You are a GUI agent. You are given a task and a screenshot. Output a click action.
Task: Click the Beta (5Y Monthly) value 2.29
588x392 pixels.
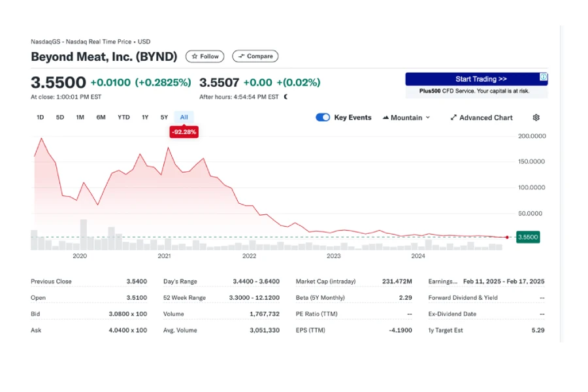coord(405,298)
